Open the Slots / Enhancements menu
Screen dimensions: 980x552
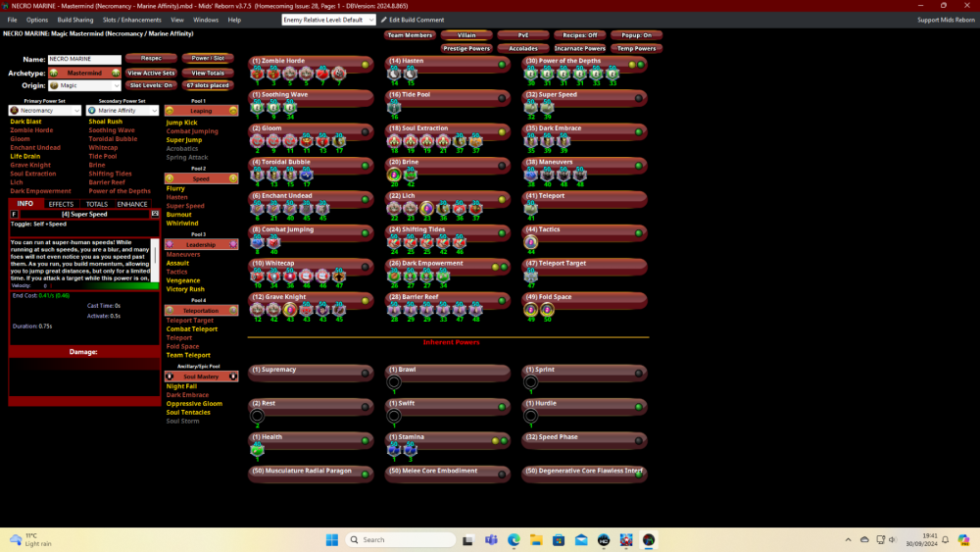(132, 20)
